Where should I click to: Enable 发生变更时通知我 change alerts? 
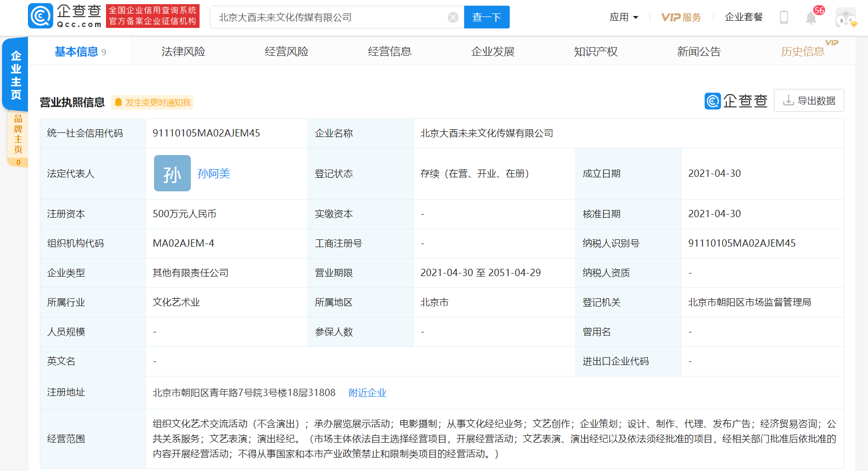[152, 102]
